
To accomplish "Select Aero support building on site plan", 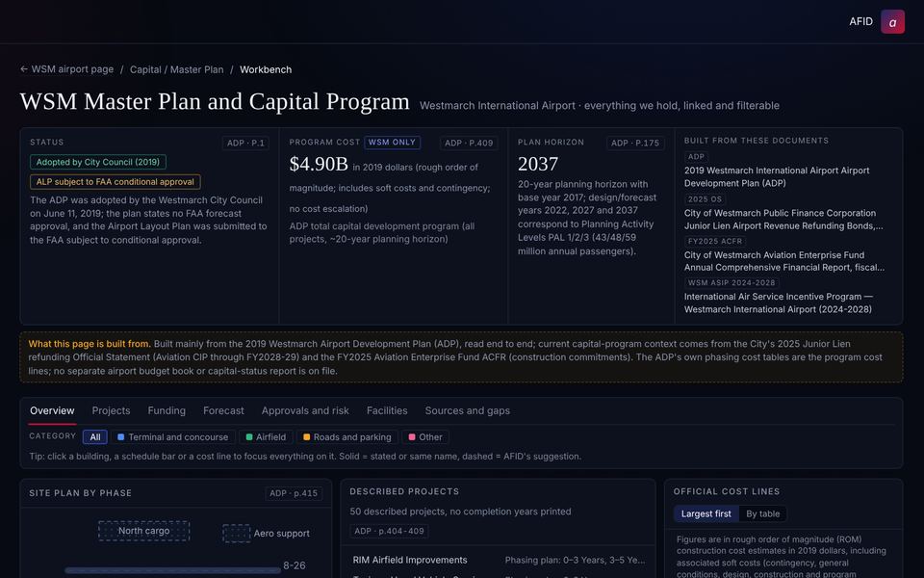I will click(x=237, y=533).
